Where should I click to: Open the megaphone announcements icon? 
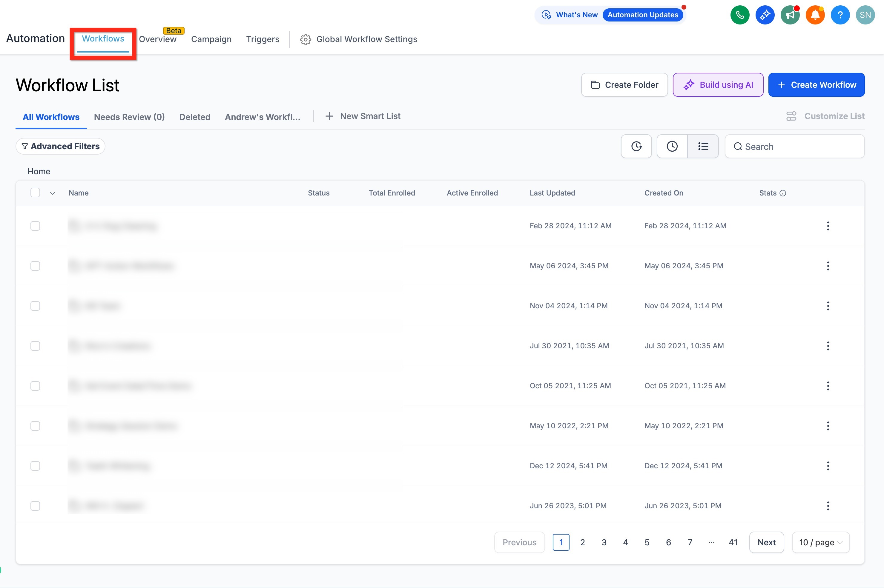coord(790,15)
